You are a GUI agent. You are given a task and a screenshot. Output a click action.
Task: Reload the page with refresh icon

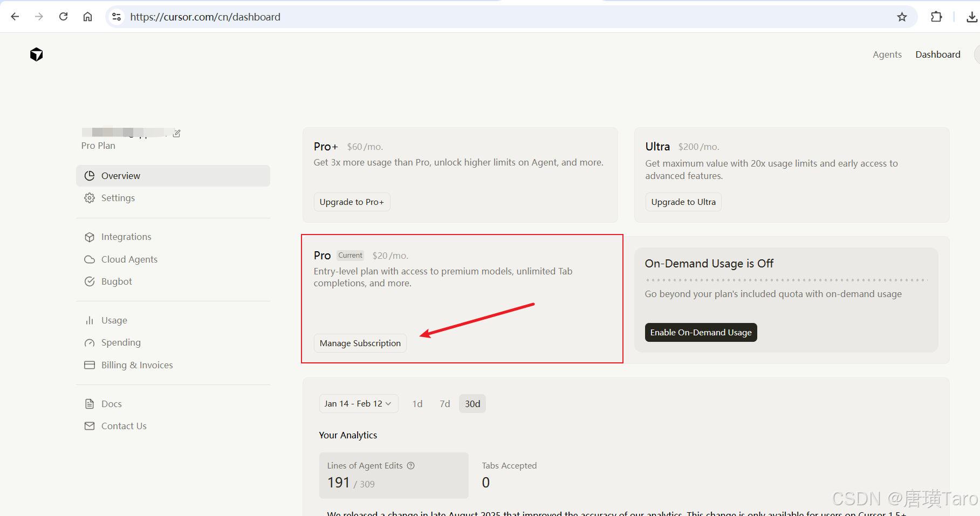coord(63,17)
